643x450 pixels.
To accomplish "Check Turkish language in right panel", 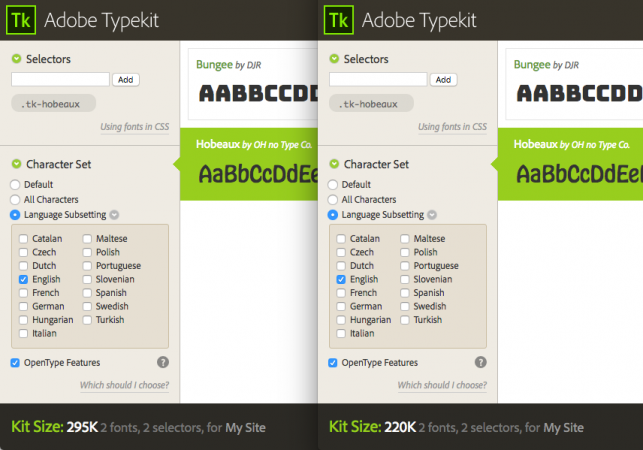I will click(x=405, y=320).
